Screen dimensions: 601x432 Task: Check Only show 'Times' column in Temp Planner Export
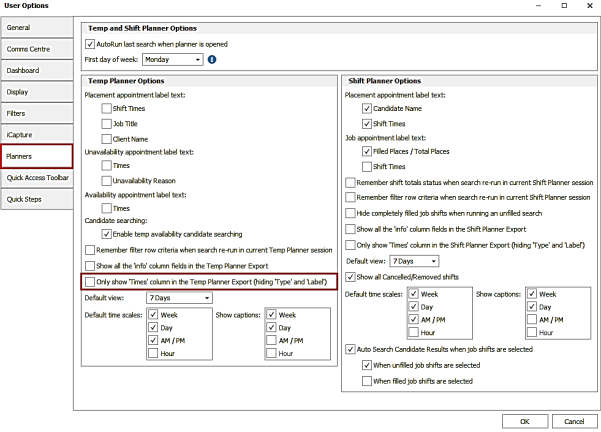click(90, 282)
